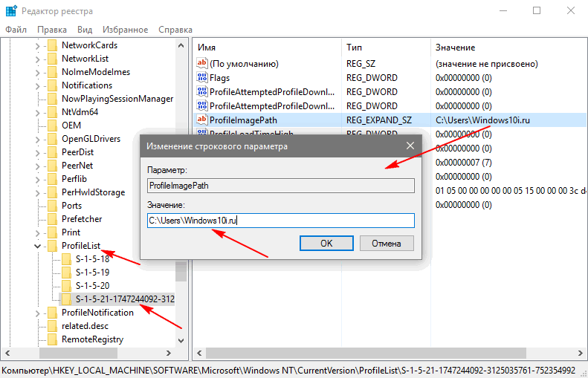Open the Избранное menu
The width and height of the screenshot is (588, 378).
click(126, 29)
